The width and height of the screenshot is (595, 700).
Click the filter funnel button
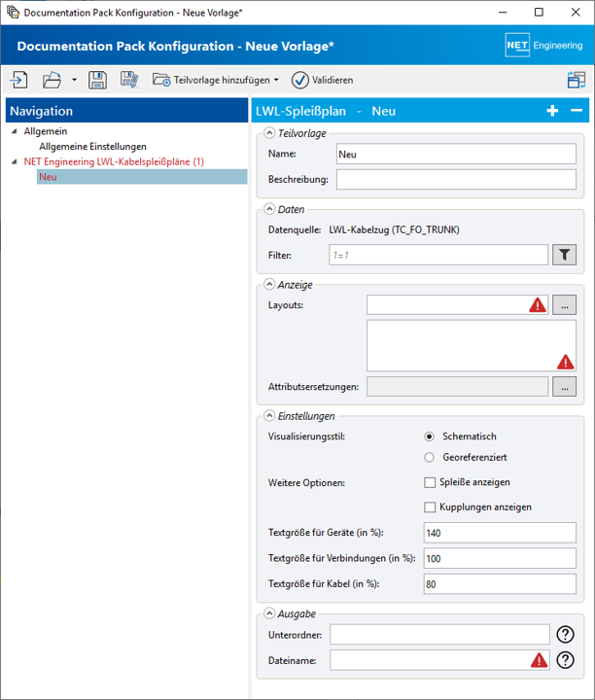point(564,255)
